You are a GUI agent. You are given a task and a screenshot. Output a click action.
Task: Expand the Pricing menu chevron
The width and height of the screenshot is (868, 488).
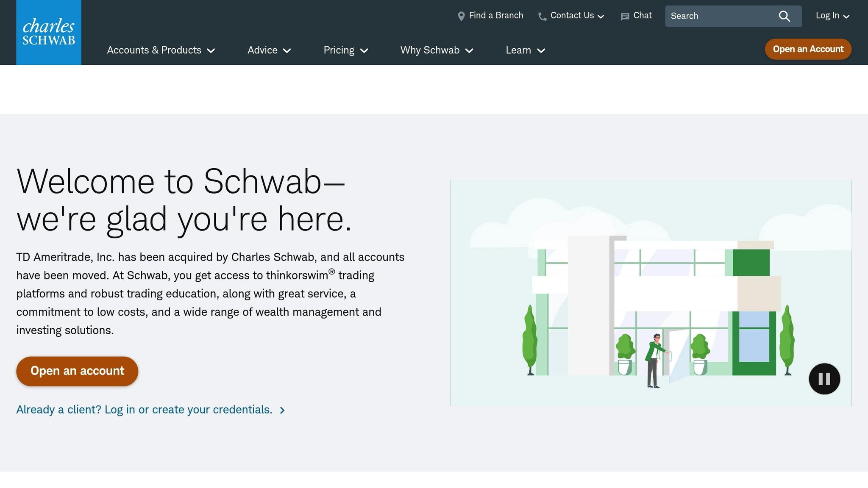[364, 50]
